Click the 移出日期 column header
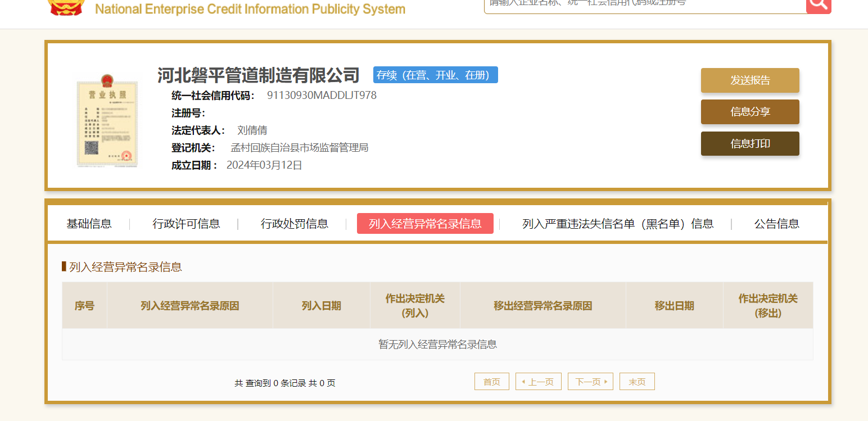 coord(675,306)
